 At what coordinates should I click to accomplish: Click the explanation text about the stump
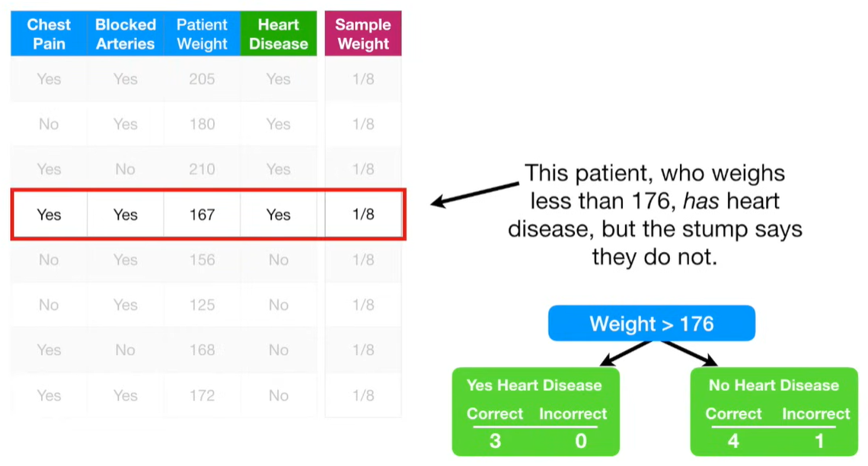[x=655, y=215]
